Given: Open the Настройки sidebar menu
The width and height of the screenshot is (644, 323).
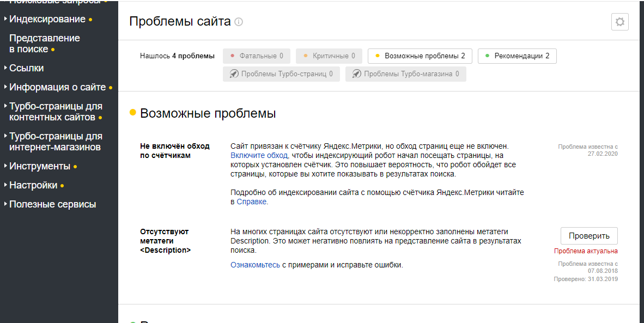Looking at the screenshot, I should pyautogui.click(x=33, y=185).
